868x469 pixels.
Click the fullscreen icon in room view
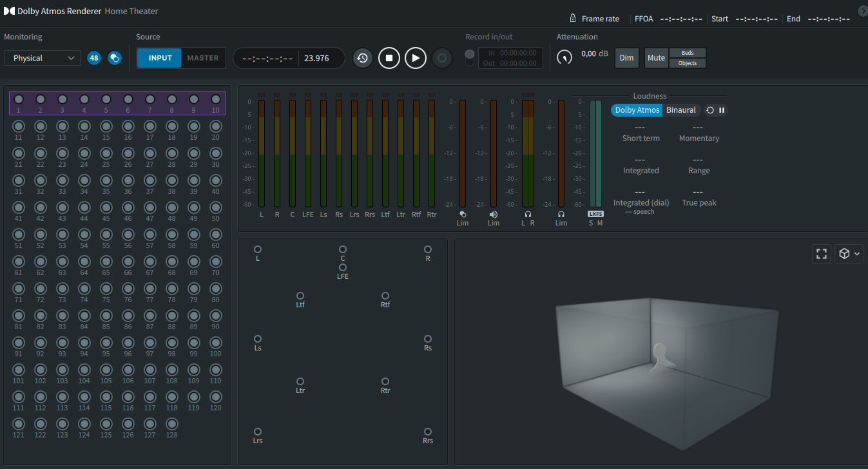click(x=822, y=254)
